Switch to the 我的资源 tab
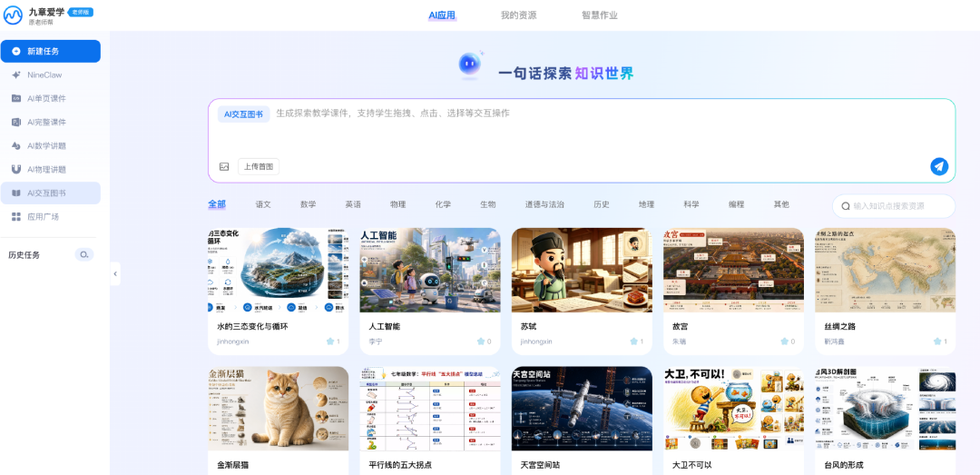980x475 pixels. 518,15
